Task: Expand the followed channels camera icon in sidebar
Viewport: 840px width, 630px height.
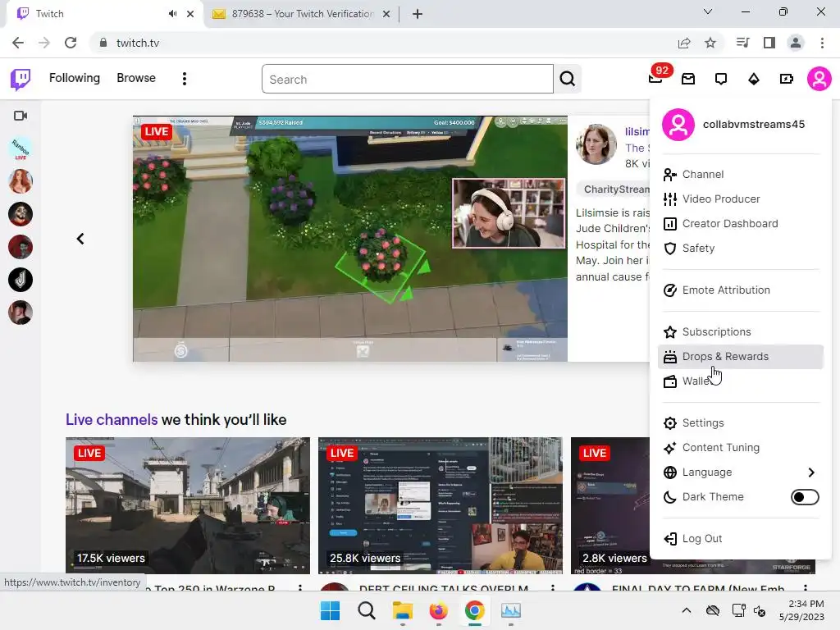Action: 21,116
